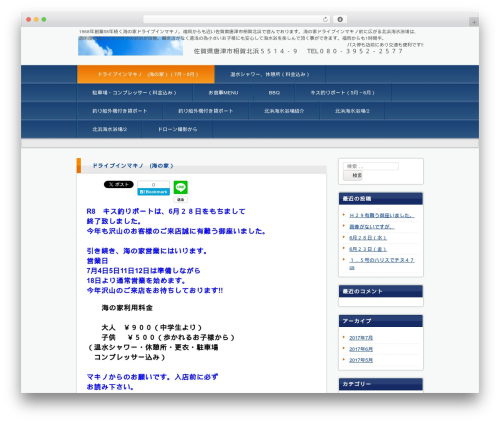Open recent post Ｈ２９有難う御座いました
Image resolution: width=500 pixels, height=423 pixels.
click(x=382, y=215)
